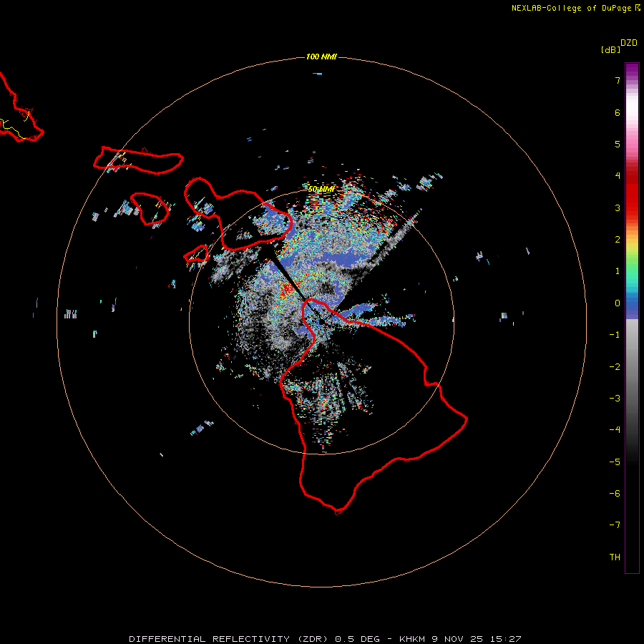Click the -7 value on color scale

coord(615,525)
